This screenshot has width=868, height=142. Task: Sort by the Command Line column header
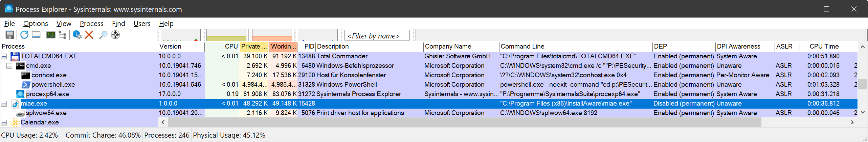pos(576,47)
